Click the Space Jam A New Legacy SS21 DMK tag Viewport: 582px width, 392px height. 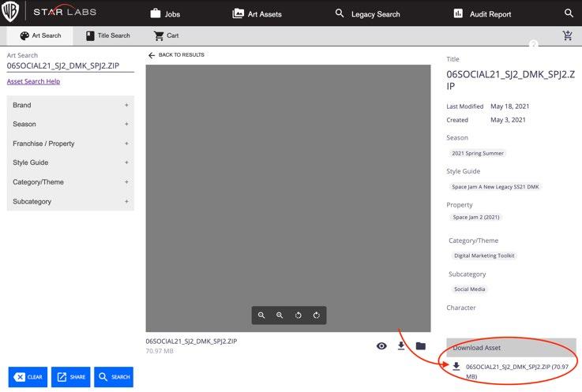(495, 187)
